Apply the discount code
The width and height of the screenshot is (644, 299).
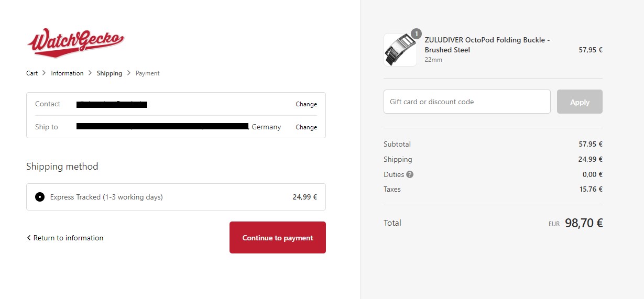pos(580,102)
